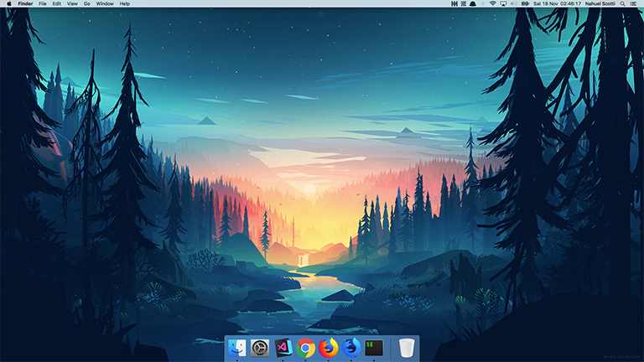This screenshot has height=362, width=644.
Task: Open the orange Firefox dock icon
Action: click(328, 348)
